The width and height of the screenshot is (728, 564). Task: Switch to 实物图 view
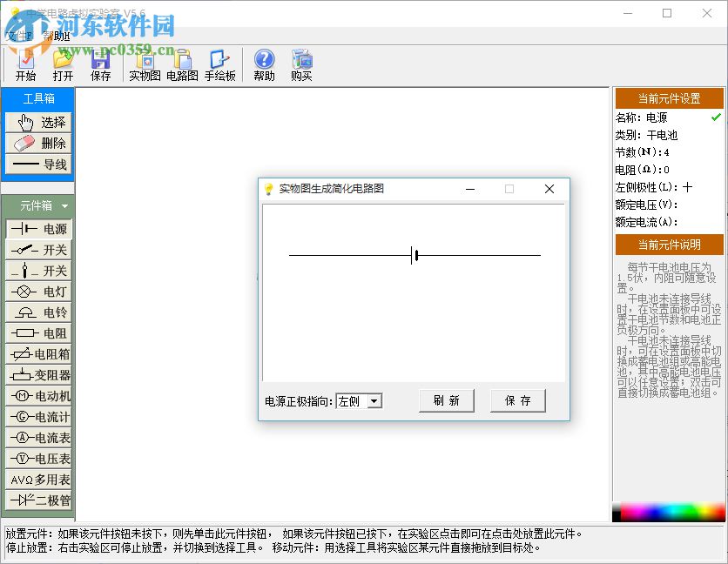145,66
